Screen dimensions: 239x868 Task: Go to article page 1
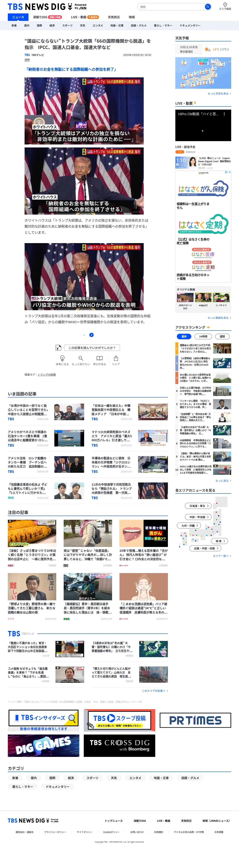pyautogui.click(x=84, y=335)
